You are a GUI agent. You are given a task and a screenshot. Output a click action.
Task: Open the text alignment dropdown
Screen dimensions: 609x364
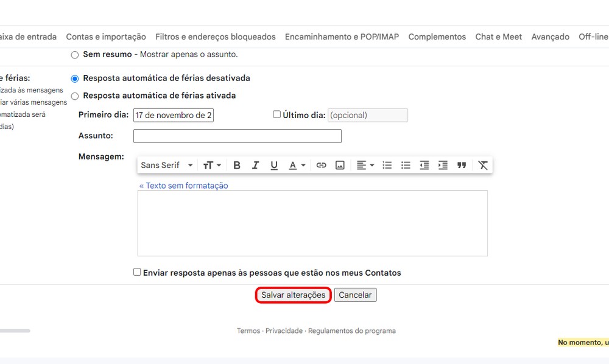point(365,164)
